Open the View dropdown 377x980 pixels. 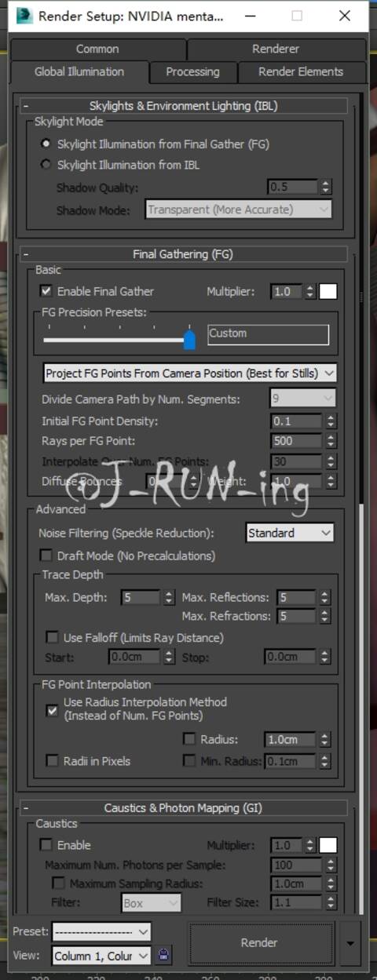coord(101,956)
